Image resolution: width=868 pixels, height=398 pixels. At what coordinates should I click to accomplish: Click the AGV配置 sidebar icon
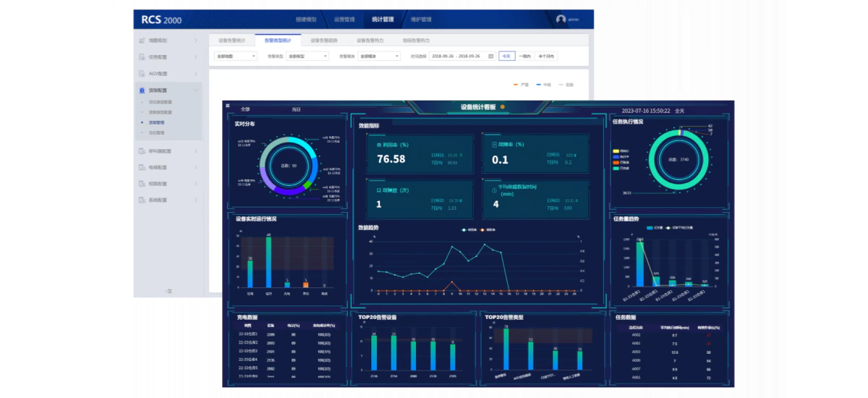tap(142, 73)
